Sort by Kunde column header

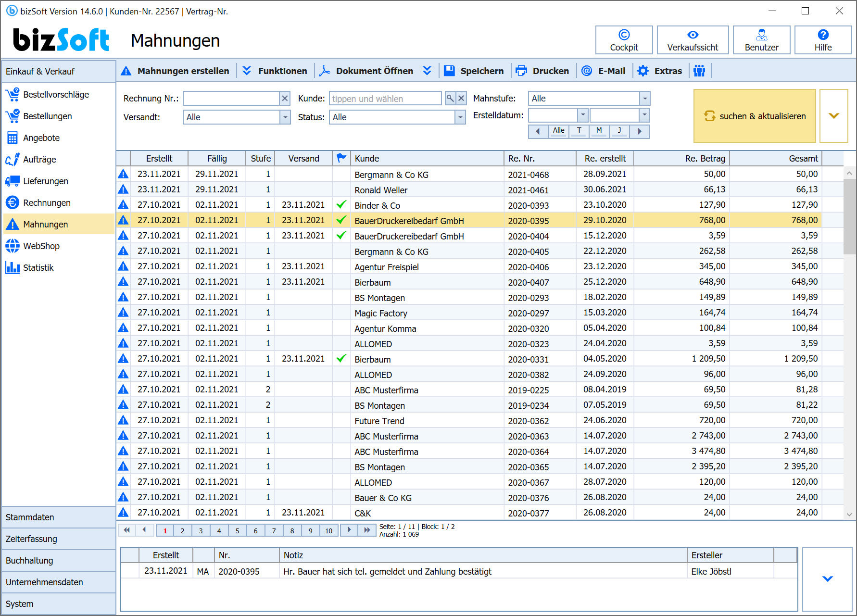[427, 158]
